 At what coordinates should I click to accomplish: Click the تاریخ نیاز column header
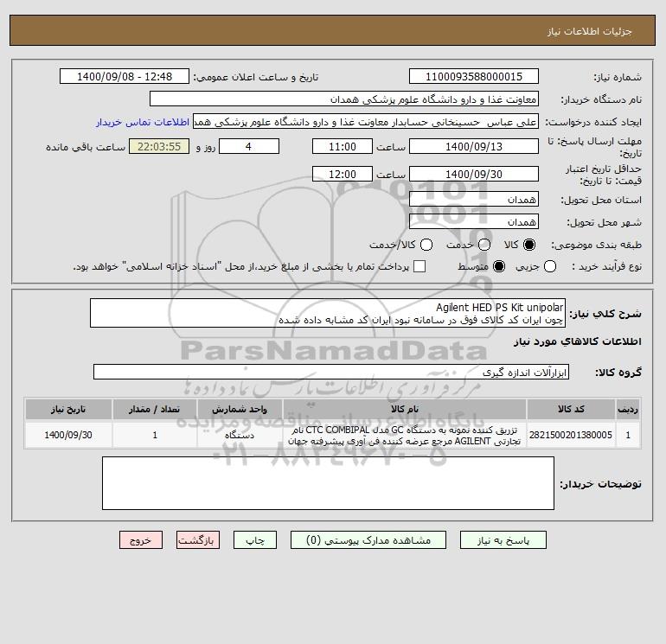68,409
